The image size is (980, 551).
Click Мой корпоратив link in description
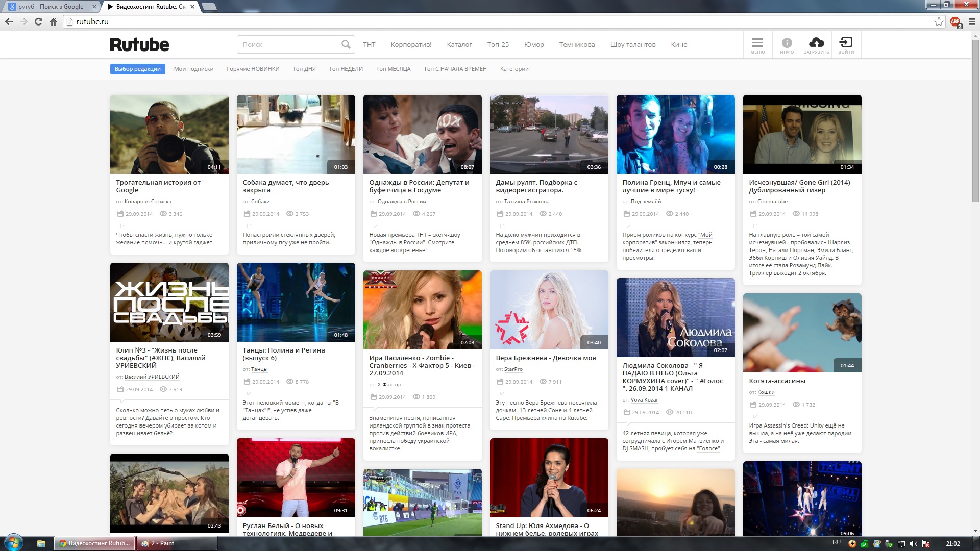coord(667,239)
